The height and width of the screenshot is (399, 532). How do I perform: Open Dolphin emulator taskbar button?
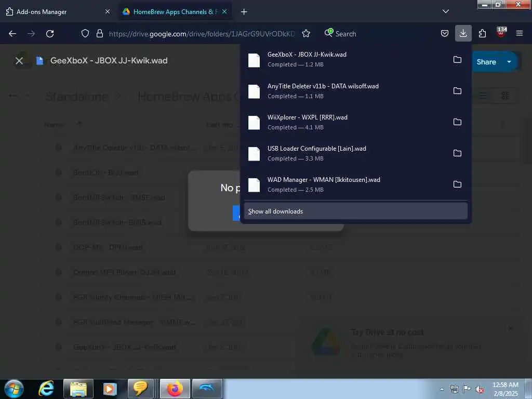(207, 389)
